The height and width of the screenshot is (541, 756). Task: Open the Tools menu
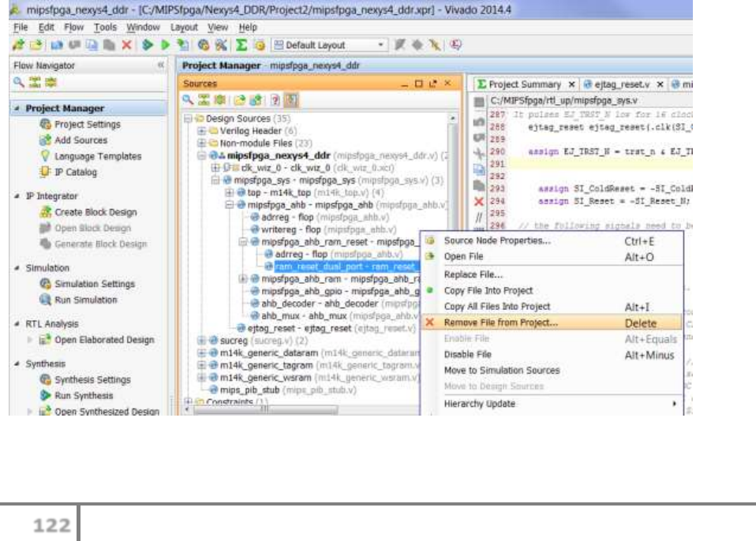105,27
